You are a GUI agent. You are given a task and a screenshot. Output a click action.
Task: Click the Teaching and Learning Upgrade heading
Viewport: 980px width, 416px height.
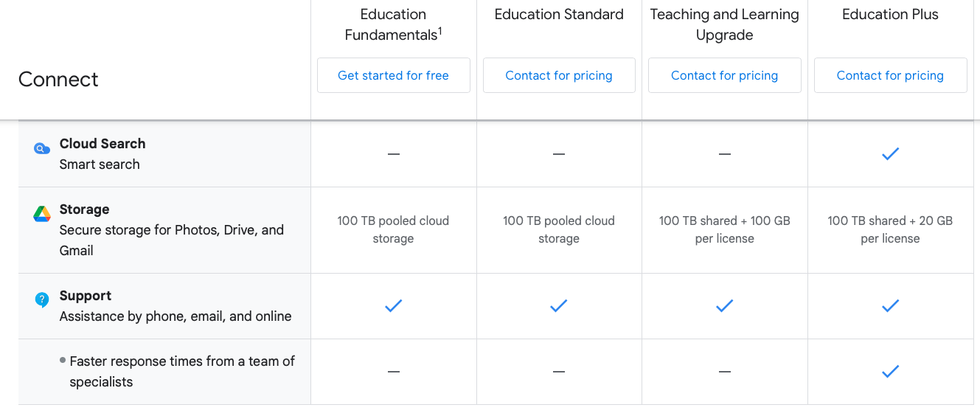click(x=724, y=24)
